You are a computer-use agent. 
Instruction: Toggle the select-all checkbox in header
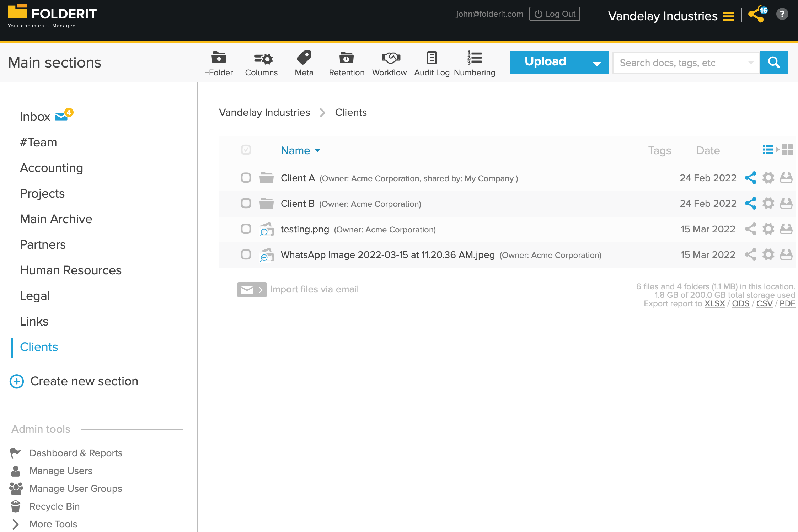pos(246,150)
